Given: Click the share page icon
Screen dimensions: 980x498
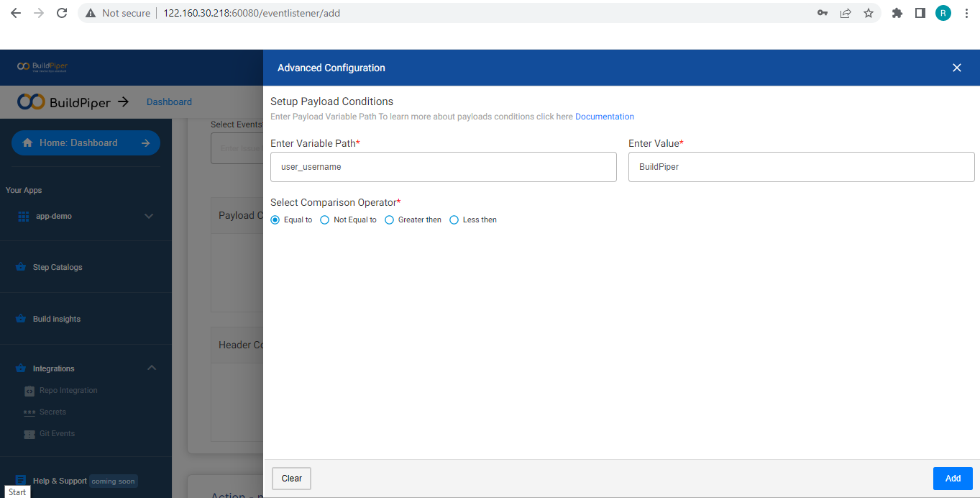Looking at the screenshot, I should [x=846, y=13].
